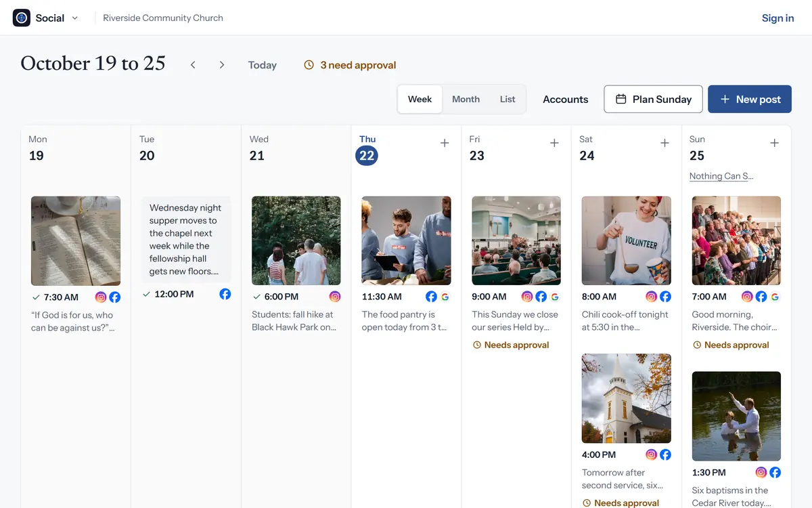The width and height of the screenshot is (812, 508).
Task: Select the Thursday 22 date circle
Action: pyautogui.click(x=367, y=156)
